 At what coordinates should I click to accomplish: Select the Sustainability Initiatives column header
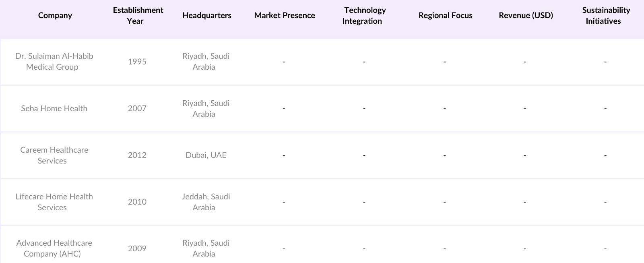[605, 15]
